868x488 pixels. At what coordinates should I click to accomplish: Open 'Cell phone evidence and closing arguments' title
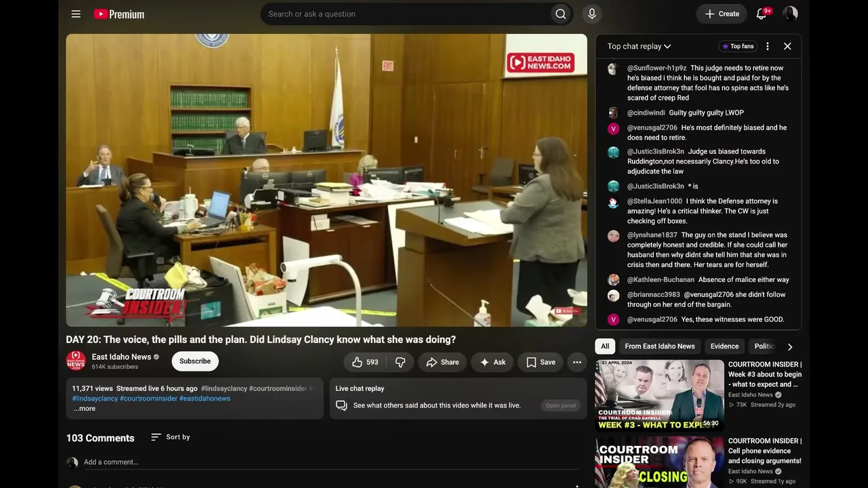coord(765,451)
